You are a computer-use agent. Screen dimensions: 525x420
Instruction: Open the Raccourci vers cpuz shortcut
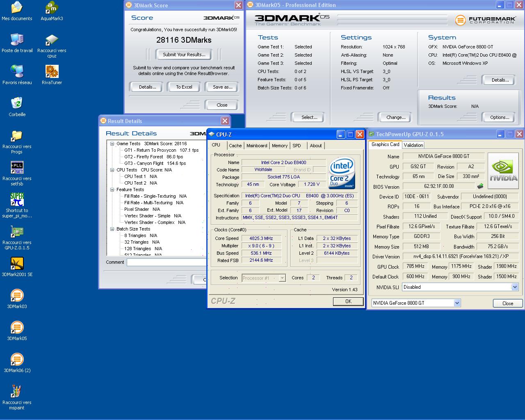tap(52, 46)
